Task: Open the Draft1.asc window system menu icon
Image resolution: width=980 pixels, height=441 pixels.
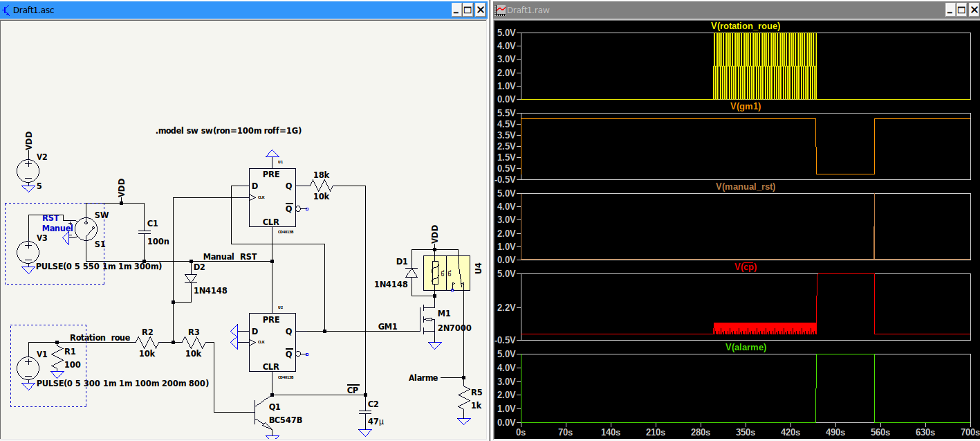Action: (7, 10)
